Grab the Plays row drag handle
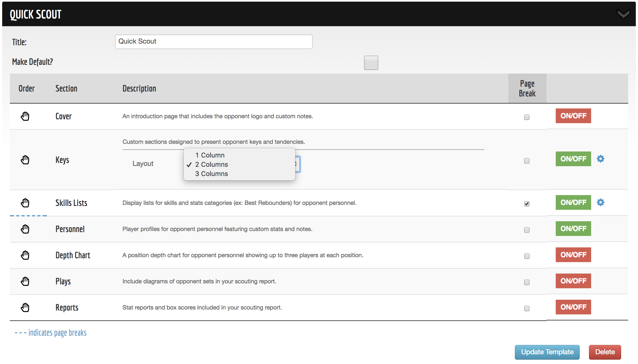638x364 pixels. (25, 281)
